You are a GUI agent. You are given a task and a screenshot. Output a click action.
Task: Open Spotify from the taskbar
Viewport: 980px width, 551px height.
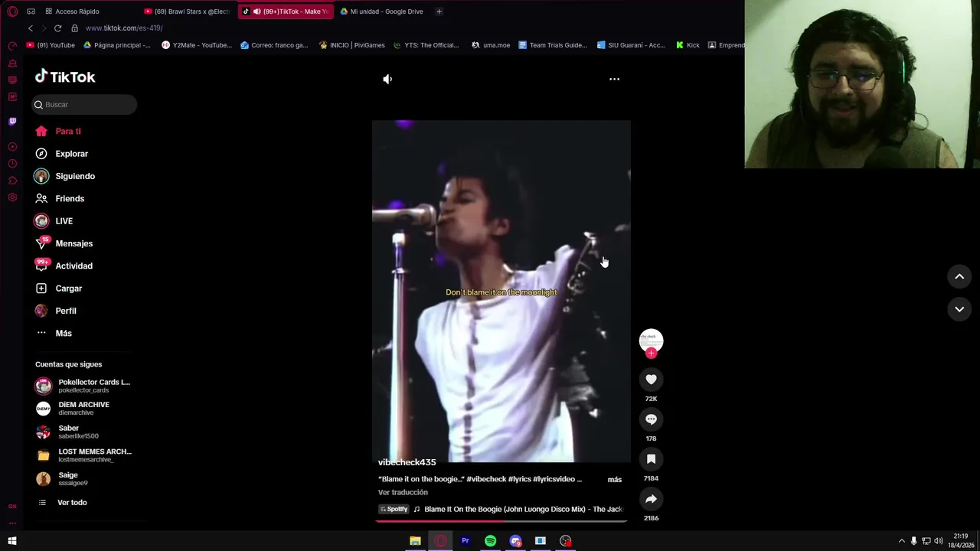click(490, 541)
